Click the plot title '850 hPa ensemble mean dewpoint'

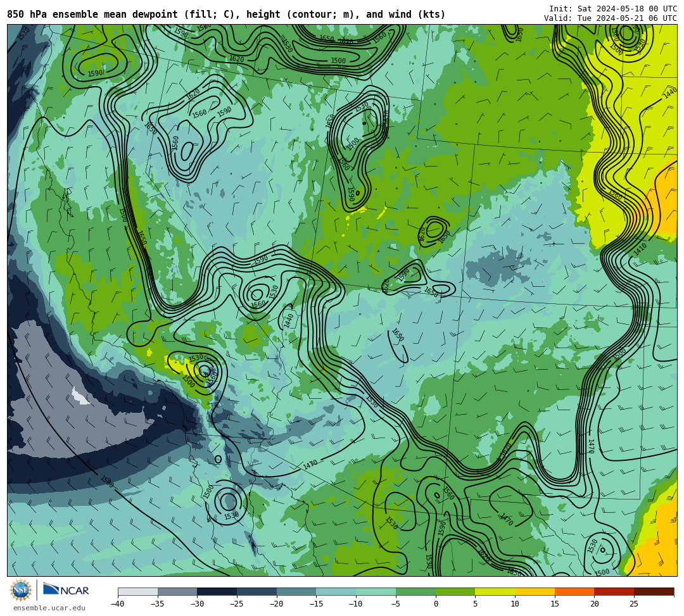92,15
